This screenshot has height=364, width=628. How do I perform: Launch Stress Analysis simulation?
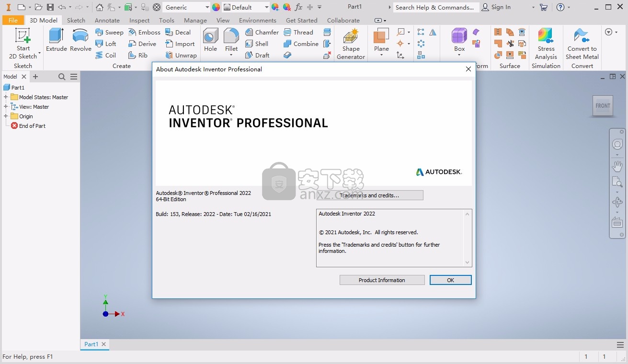coord(546,43)
